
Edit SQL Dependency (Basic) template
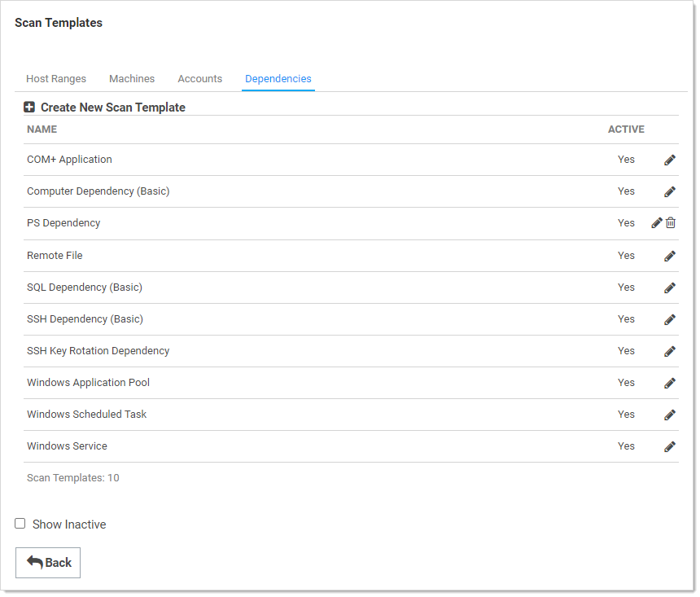670,288
